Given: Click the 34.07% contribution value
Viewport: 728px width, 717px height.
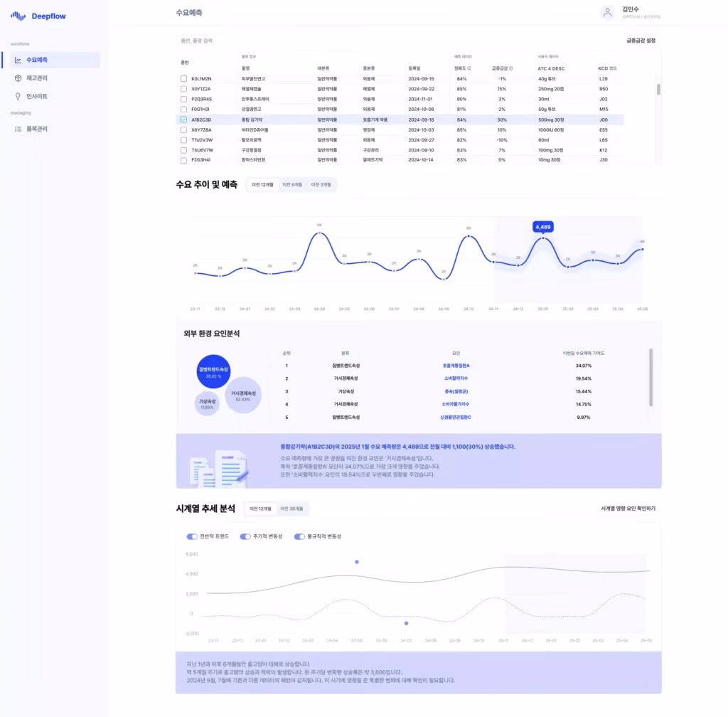Looking at the screenshot, I should pos(584,366).
